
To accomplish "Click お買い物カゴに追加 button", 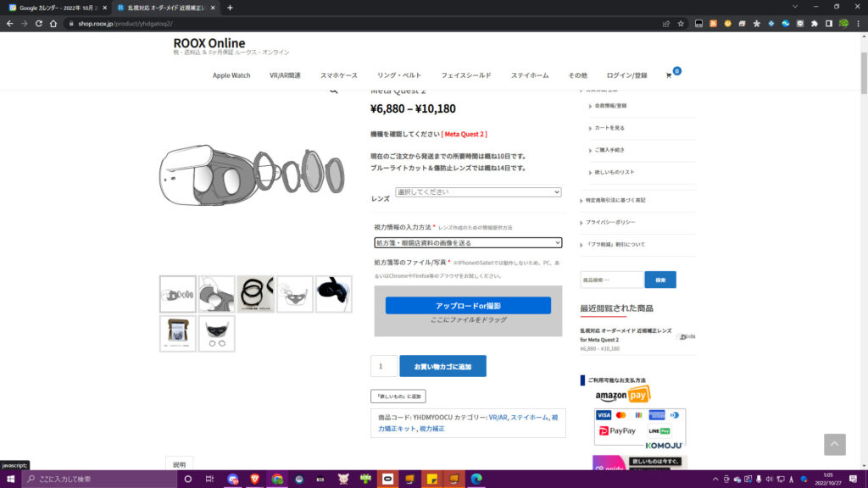I will (442, 366).
